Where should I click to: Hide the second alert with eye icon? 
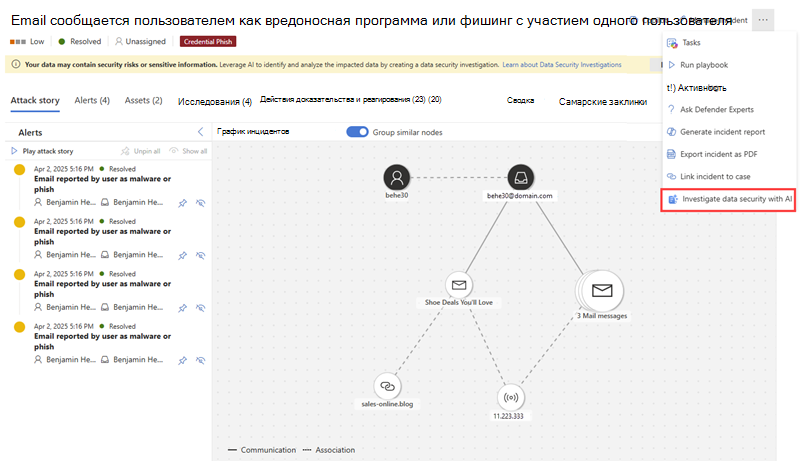pos(201,255)
